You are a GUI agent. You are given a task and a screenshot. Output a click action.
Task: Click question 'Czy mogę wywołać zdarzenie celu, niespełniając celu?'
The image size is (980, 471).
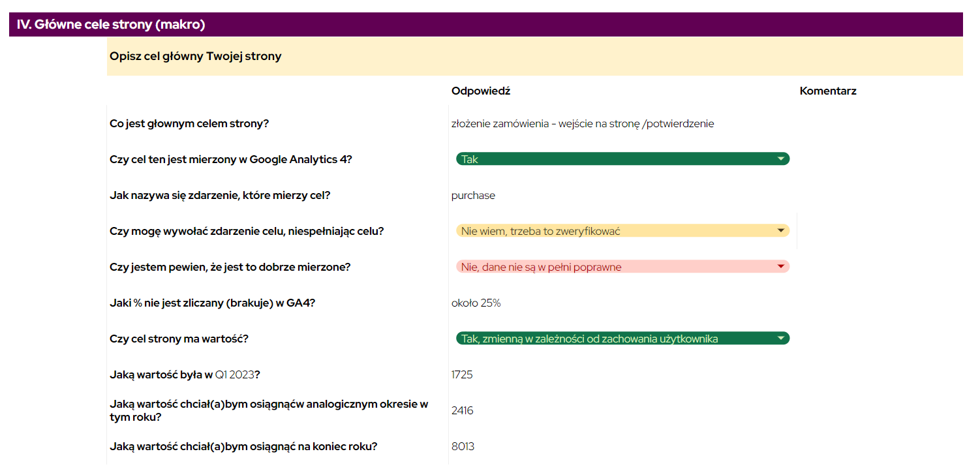247,231
